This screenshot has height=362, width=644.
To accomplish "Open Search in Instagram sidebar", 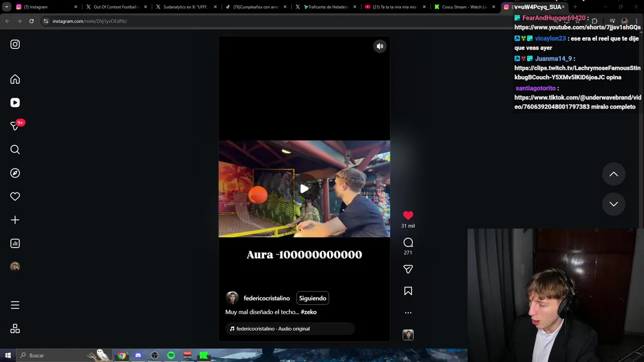I will tap(15, 149).
